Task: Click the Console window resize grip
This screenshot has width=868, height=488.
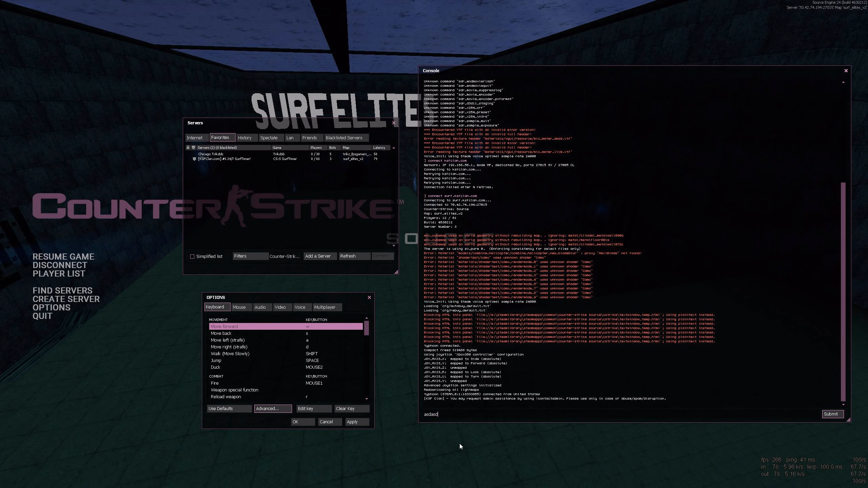Action: [848, 420]
